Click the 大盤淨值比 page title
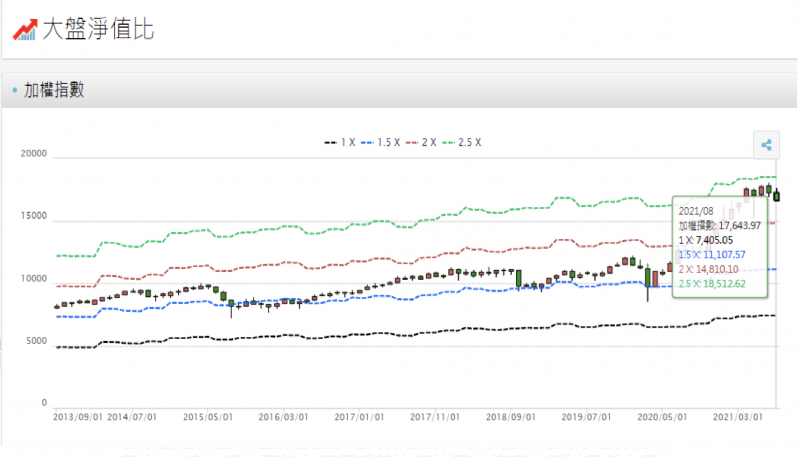800x457 pixels. click(x=98, y=29)
